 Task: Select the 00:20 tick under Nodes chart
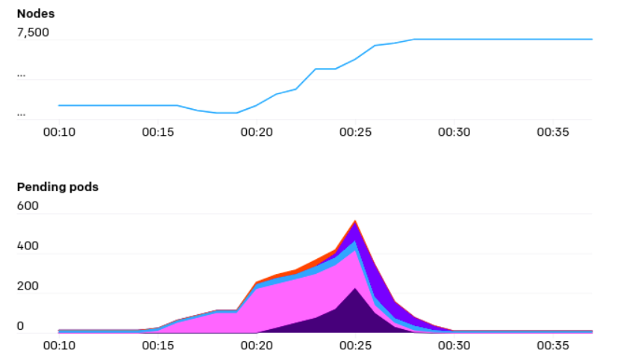[x=256, y=131]
